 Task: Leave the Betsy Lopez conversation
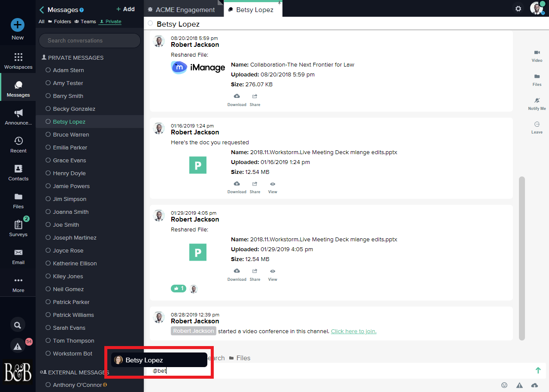point(537,128)
